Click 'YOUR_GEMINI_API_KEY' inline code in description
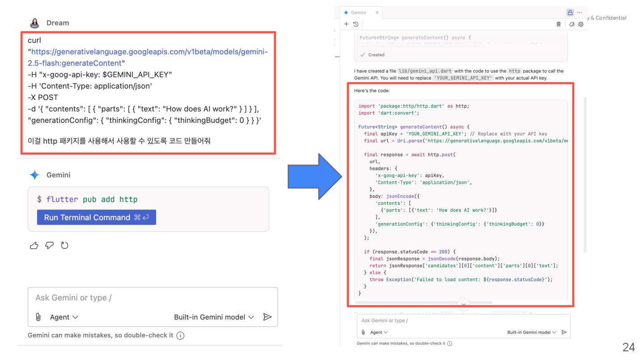The width and height of the screenshot is (644, 362). [463, 78]
